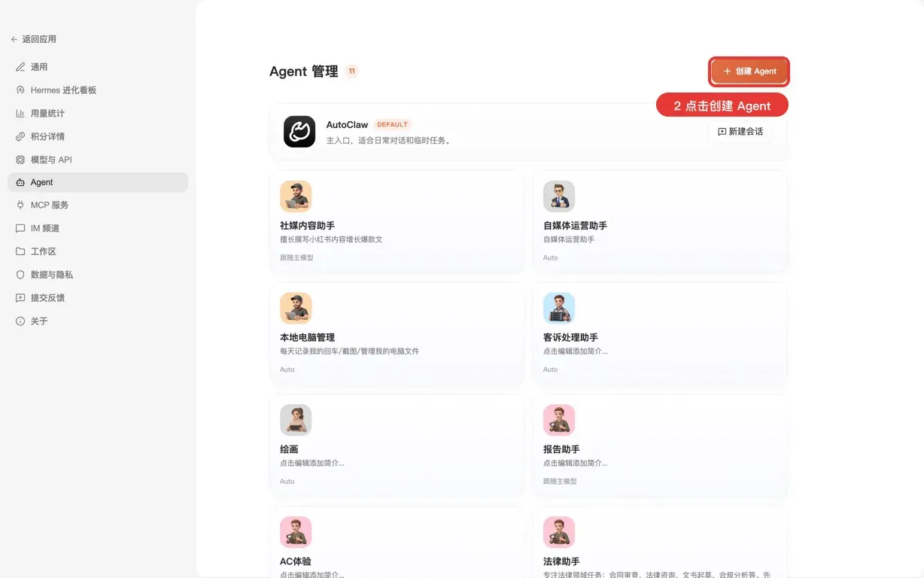The height and width of the screenshot is (578, 924).
Task: Click the DEFAULT badge next to AutoClaw
Action: 392,125
